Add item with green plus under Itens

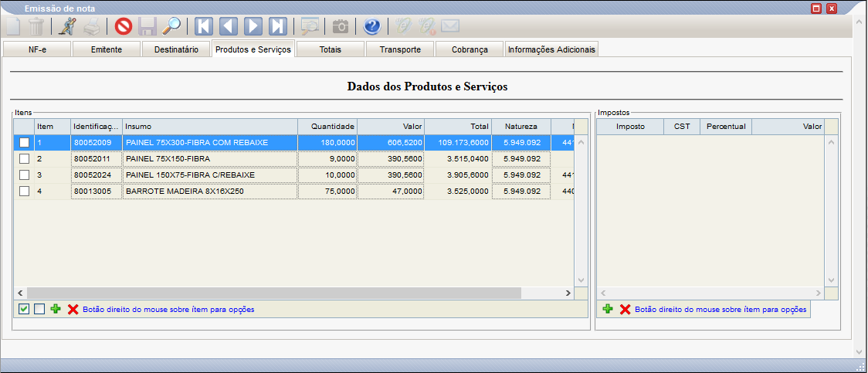(x=56, y=310)
